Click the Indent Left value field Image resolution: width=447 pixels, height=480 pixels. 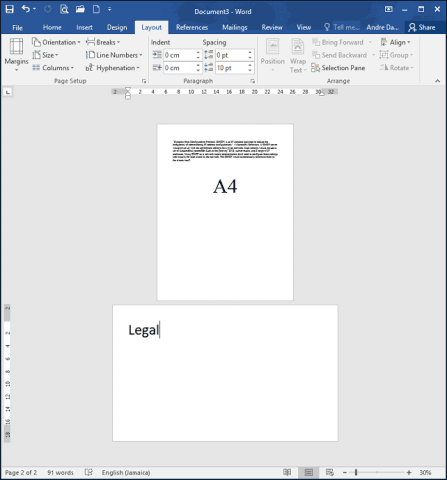pos(179,55)
